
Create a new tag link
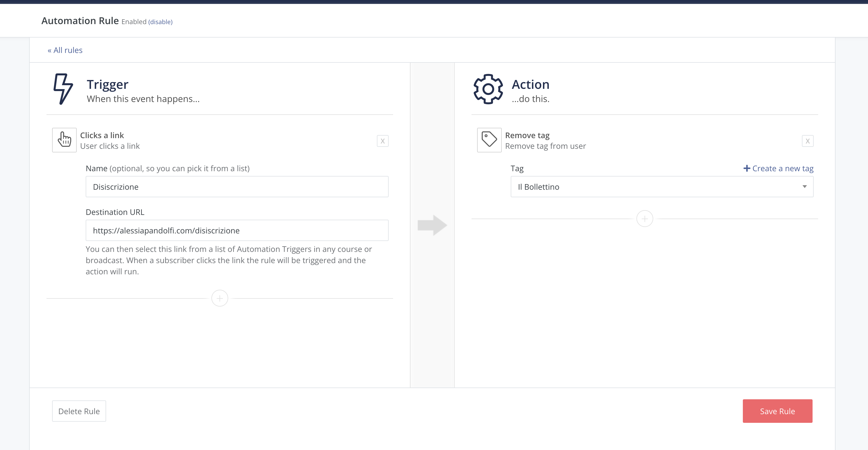783,168
